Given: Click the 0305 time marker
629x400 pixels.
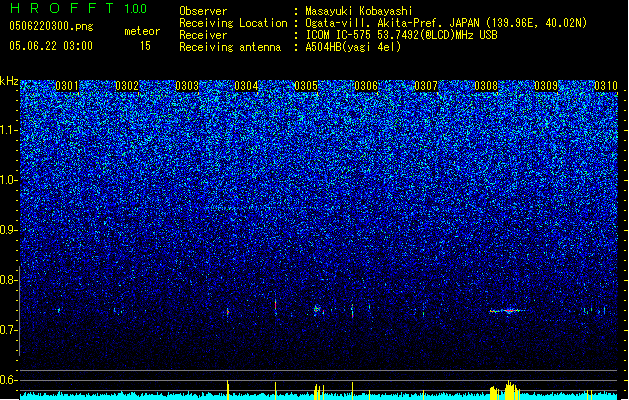Looking at the screenshot, I should [x=306, y=86].
